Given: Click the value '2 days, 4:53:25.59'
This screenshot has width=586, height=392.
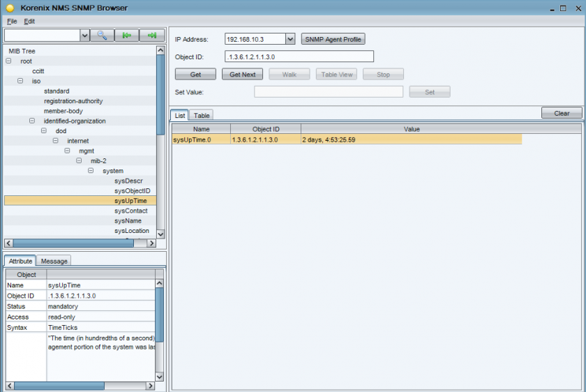Looking at the screenshot, I should point(329,140).
